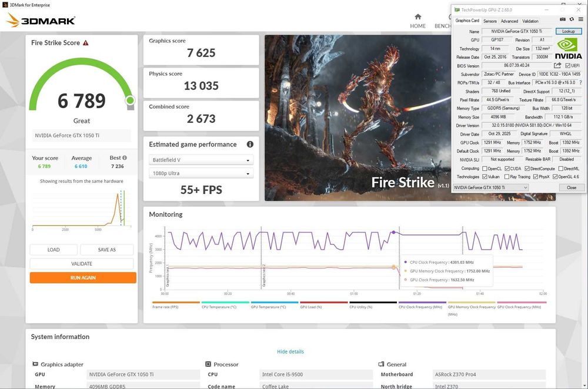The image size is (588, 389).
Task: Switch to the Sensors tab in GPU-Z
Action: (490, 21)
